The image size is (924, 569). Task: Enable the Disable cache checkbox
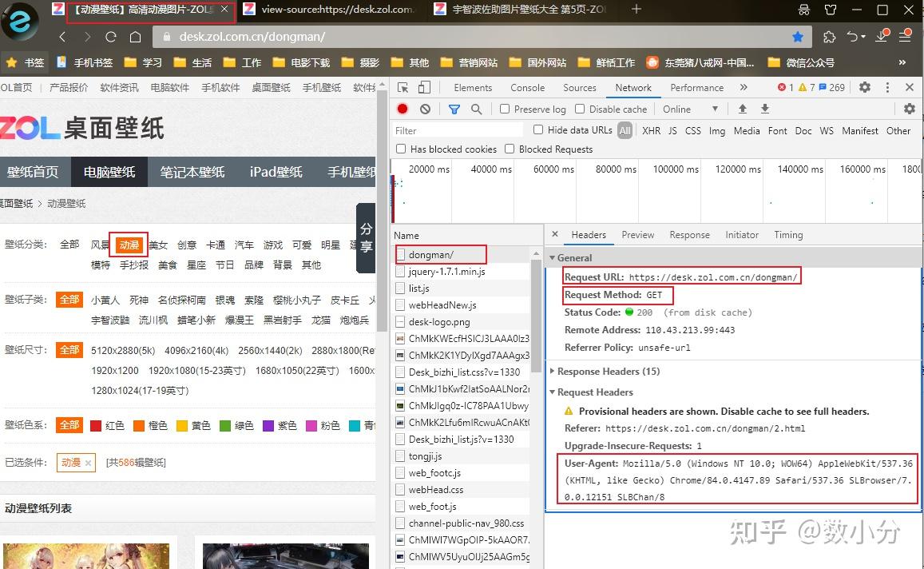(580, 109)
